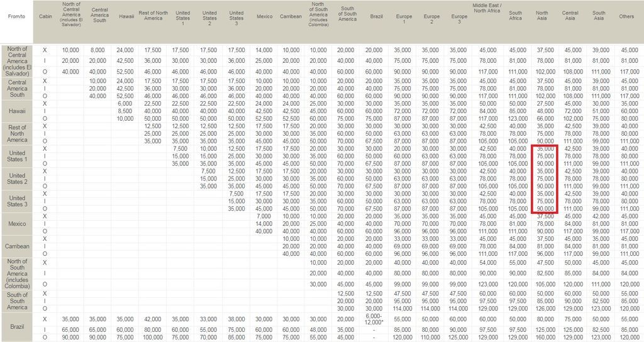Select the United States 3 column header
The width and height of the screenshot is (644, 342).
[236, 18]
